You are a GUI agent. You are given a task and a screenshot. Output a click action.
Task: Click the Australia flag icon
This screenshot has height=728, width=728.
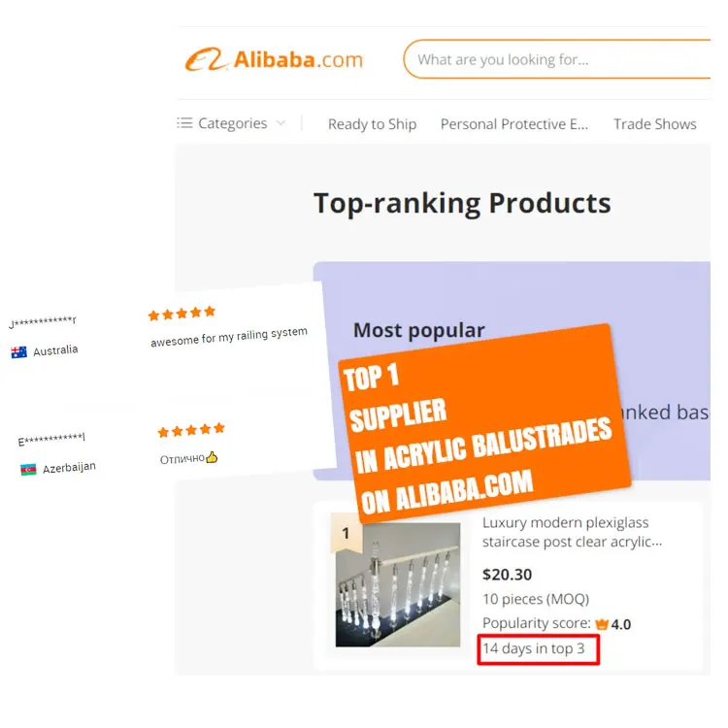[19, 352]
